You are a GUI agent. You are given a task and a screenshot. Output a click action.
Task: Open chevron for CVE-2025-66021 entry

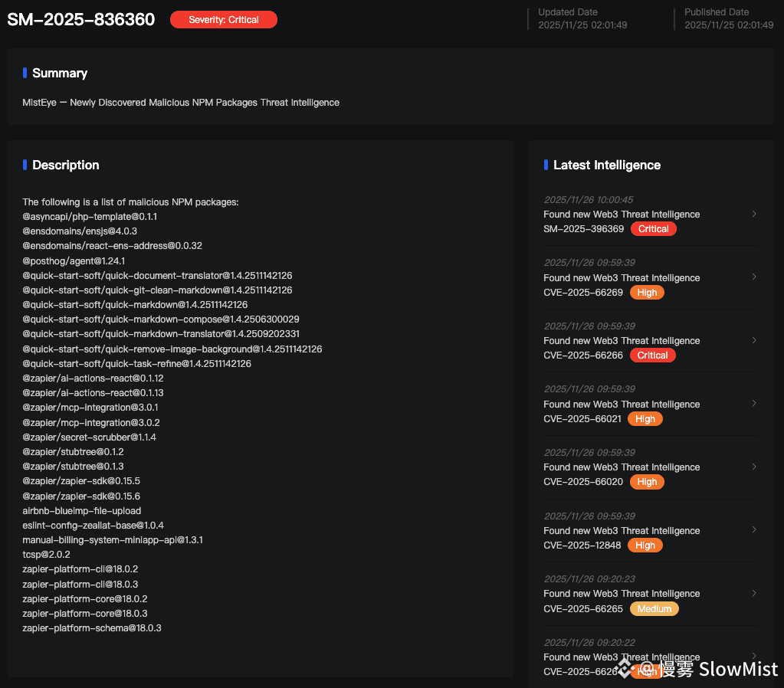[x=754, y=404]
